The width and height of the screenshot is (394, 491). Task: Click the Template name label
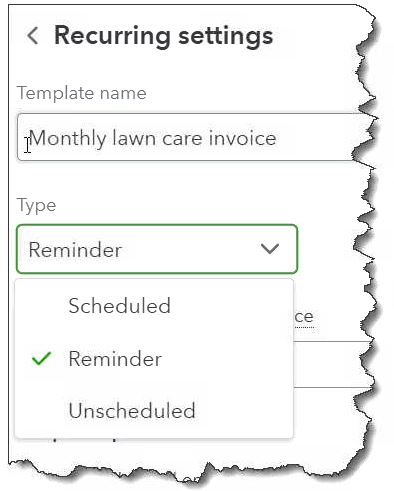tap(82, 93)
